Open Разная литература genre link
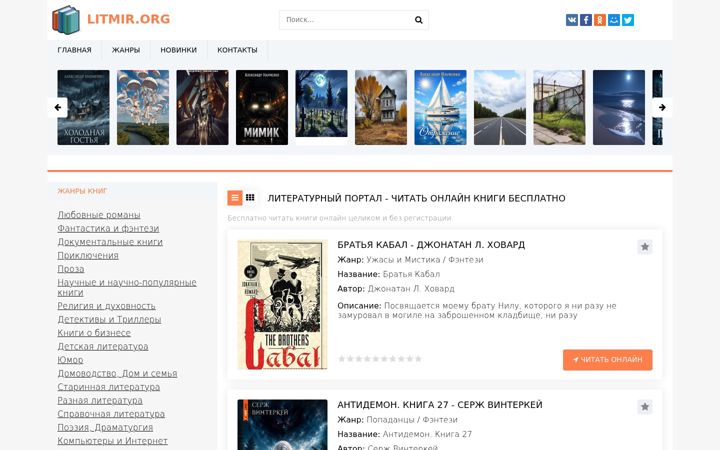The height and width of the screenshot is (450, 720). pos(100,400)
